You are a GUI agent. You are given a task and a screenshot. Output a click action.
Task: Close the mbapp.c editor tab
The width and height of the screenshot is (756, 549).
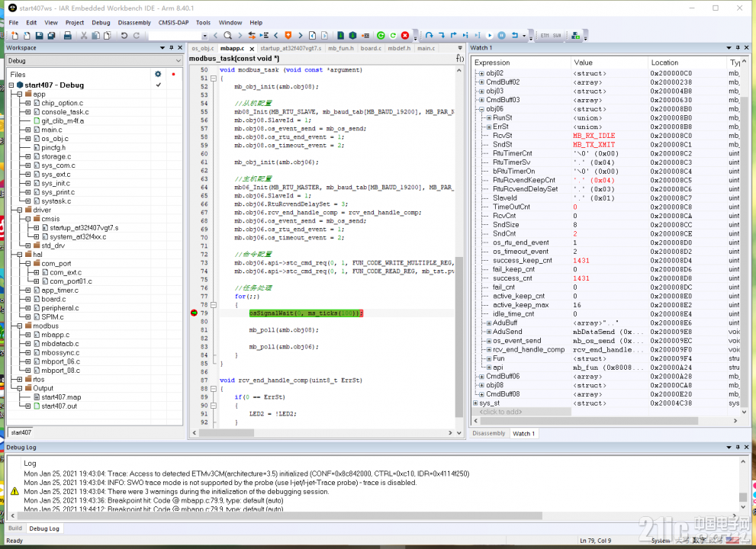252,49
